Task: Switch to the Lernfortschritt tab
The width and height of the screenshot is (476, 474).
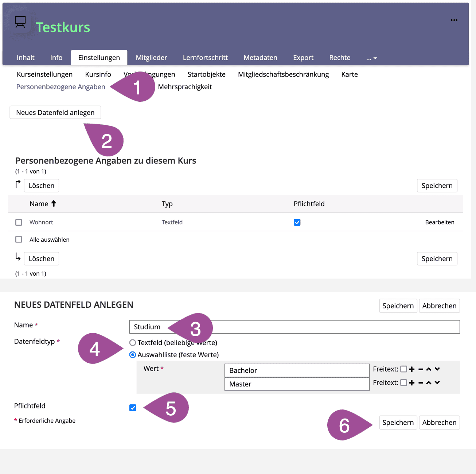Action: coord(205,58)
